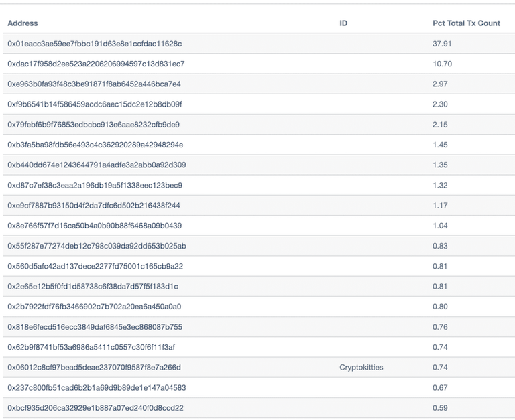The height and width of the screenshot is (420, 515).
Task: Open address starting with 0xb3fa5ba98fdb56e4
Action: click(95, 145)
